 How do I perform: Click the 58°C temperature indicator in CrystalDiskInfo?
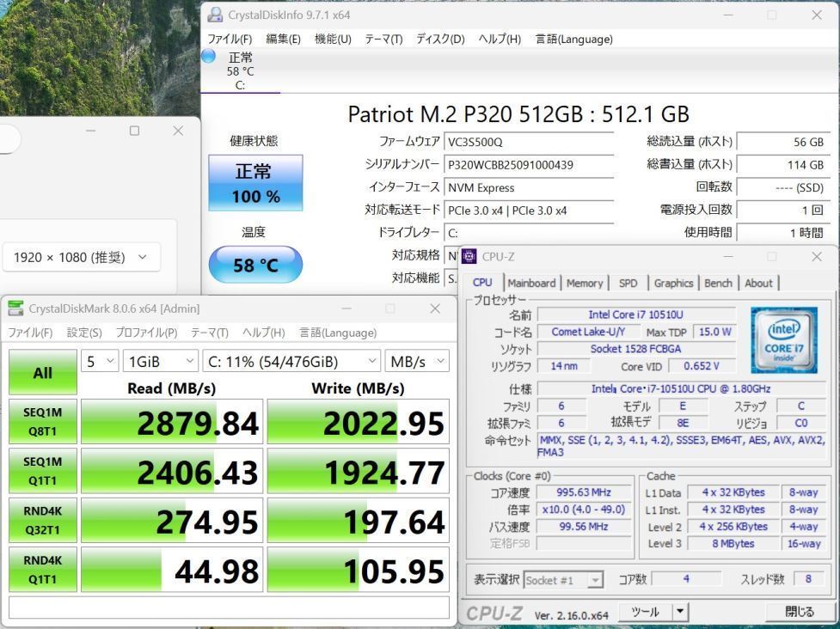[x=254, y=266]
